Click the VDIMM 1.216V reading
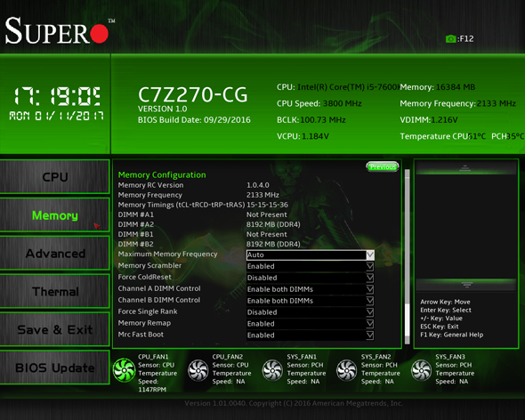Image resolution: width=525 pixels, height=420 pixels. pyautogui.click(x=429, y=120)
